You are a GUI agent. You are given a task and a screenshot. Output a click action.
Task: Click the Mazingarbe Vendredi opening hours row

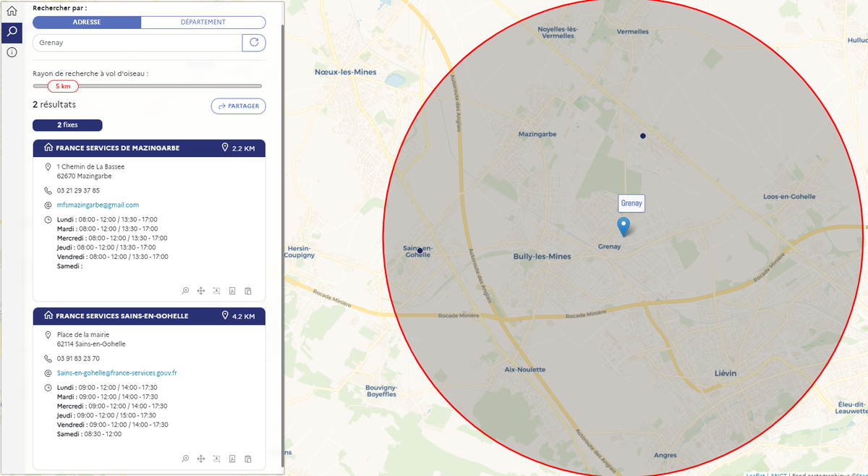(x=112, y=257)
